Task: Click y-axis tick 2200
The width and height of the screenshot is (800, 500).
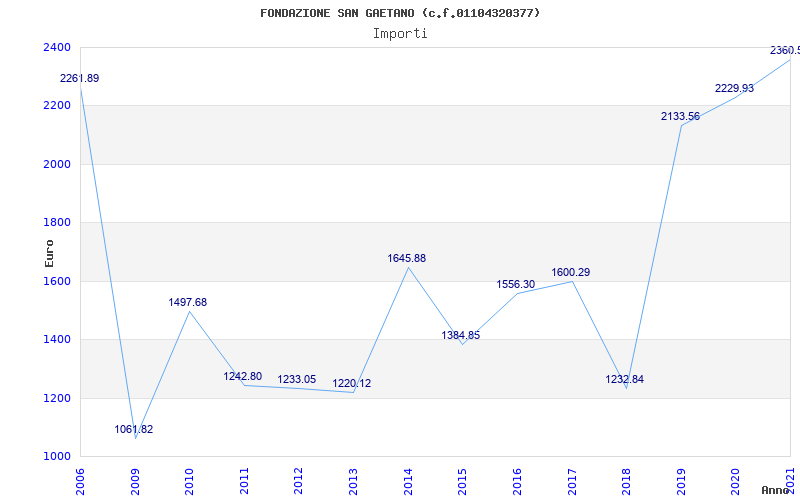Action: coord(57,106)
